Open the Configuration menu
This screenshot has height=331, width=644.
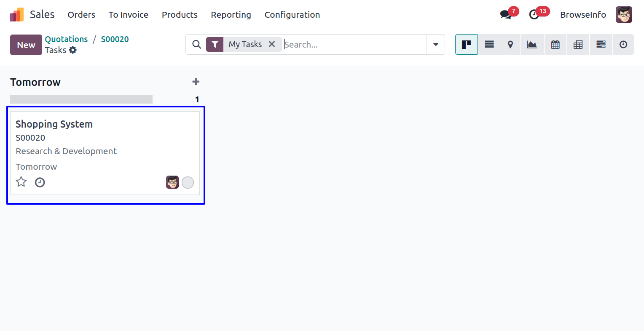tap(292, 15)
